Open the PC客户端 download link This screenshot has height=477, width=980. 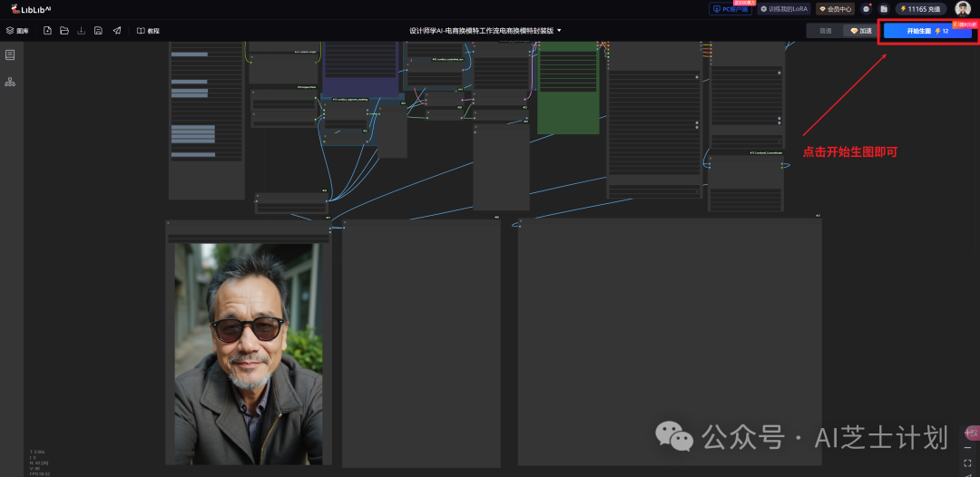(x=730, y=9)
